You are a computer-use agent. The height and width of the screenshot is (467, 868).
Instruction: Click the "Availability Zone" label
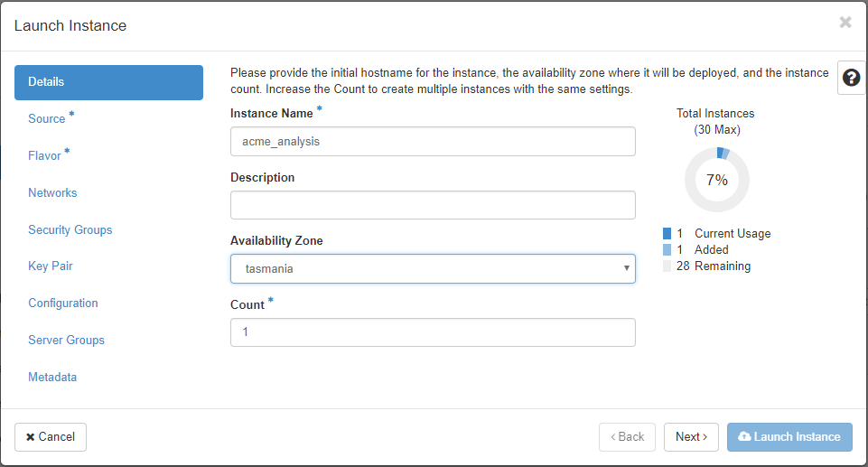coord(276,240)
